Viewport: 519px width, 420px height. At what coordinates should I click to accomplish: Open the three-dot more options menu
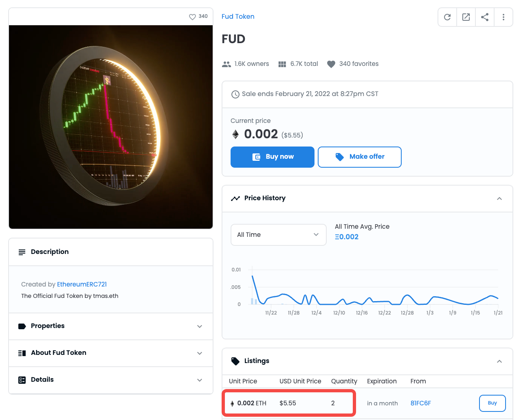point(504,17)
